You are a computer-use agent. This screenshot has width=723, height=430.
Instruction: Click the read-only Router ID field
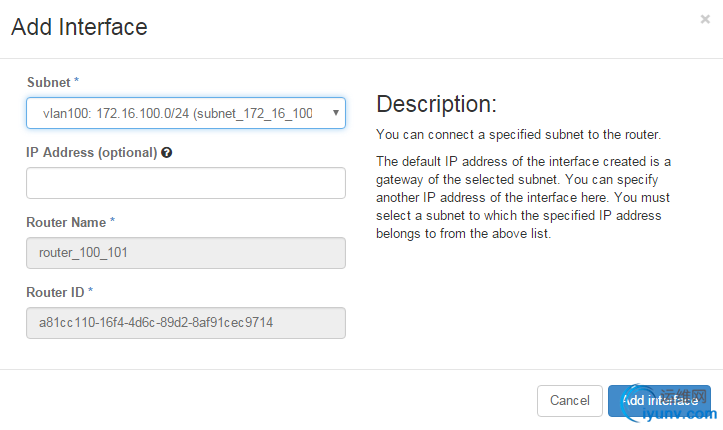pyautogui.click(x=186, y=323)
